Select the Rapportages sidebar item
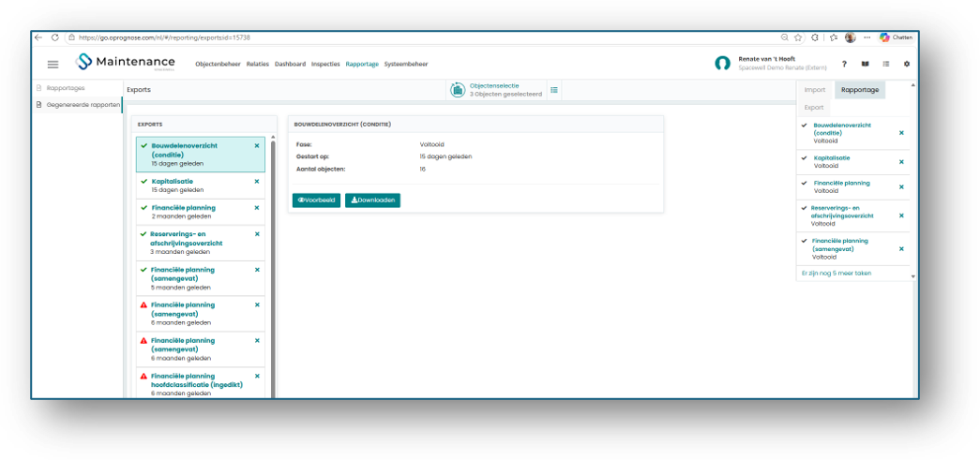The height and width of the screenshot is (460, 980). click(65, 88)
